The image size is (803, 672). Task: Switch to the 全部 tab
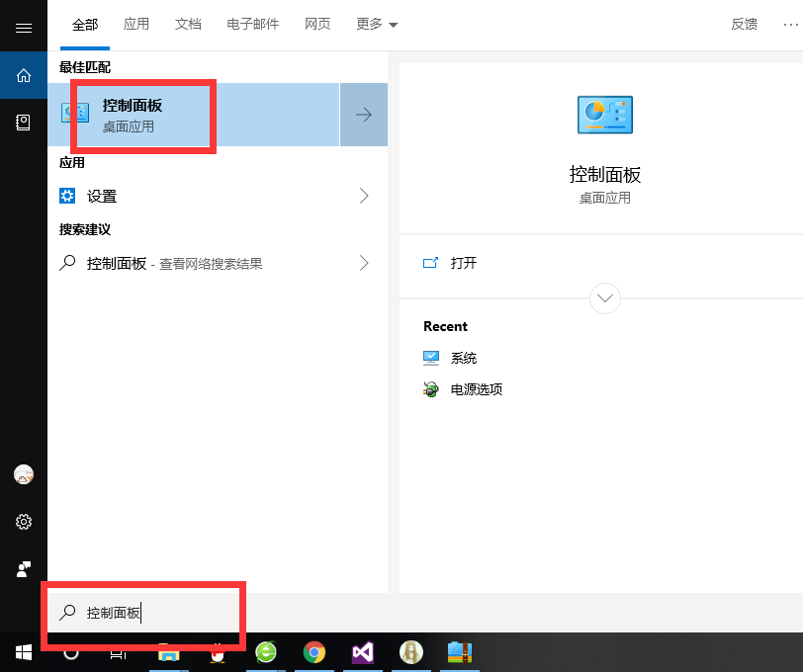click(85, 25)
